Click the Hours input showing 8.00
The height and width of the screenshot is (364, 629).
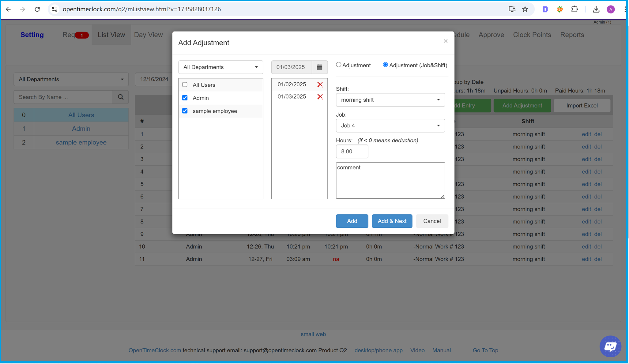352,152
